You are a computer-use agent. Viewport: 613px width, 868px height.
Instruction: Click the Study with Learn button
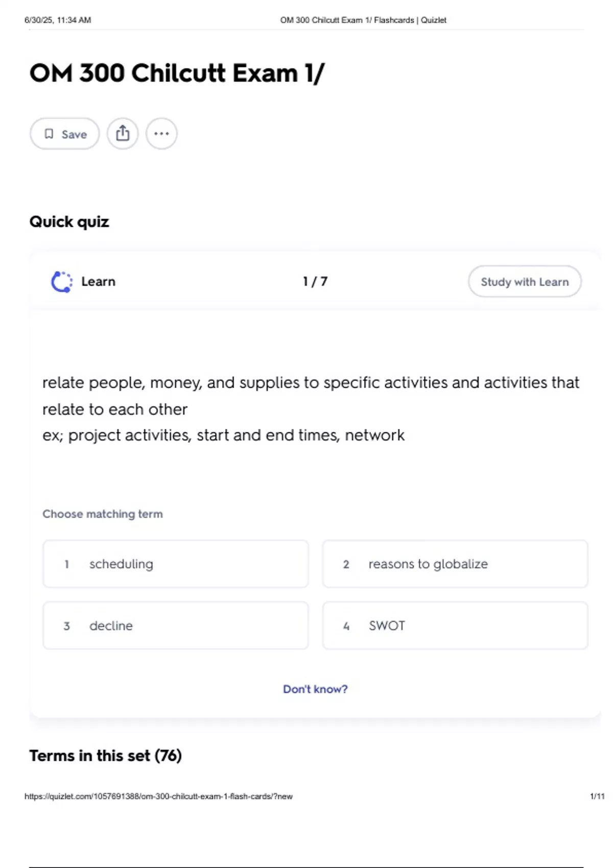pyautogui.click(x=525, y=282)
